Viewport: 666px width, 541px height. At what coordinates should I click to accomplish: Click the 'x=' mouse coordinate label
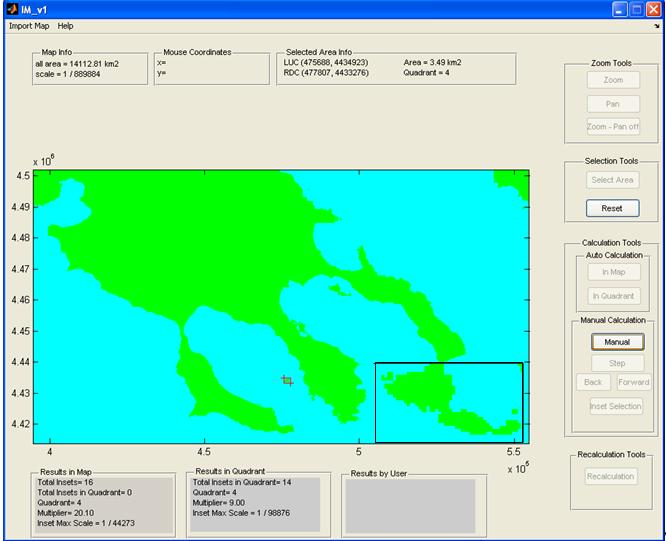tap(161, 63)
